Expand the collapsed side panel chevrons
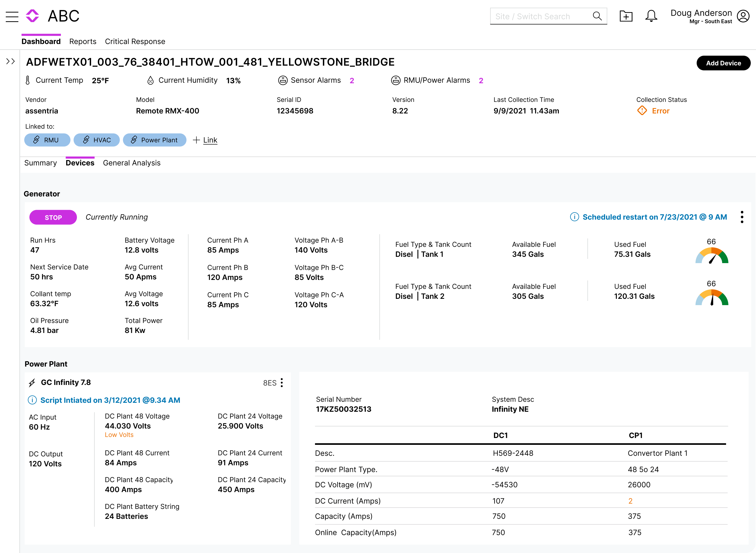This screenshot has width=756, height=553. 11,61
